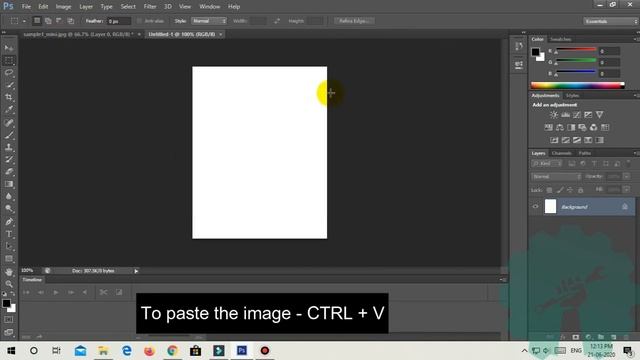Select the Quick Selection tool
Image resolution: width=640 pixels, height=360 pixels.
pos(9,85)
